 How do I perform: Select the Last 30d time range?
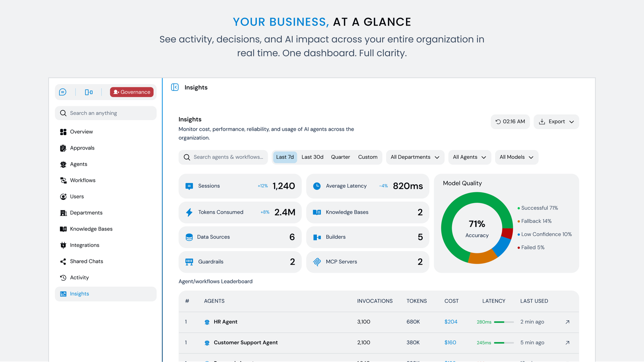click(x=312, y=157)
